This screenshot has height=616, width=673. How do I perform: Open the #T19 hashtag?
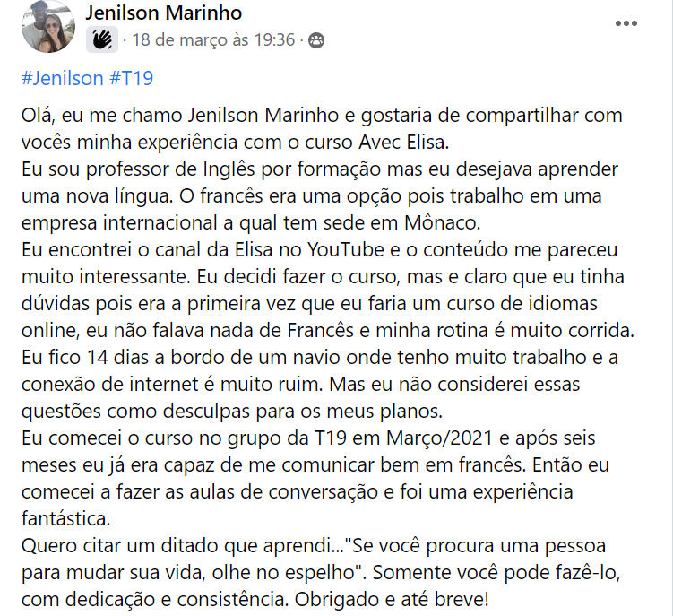coord(132,78)
